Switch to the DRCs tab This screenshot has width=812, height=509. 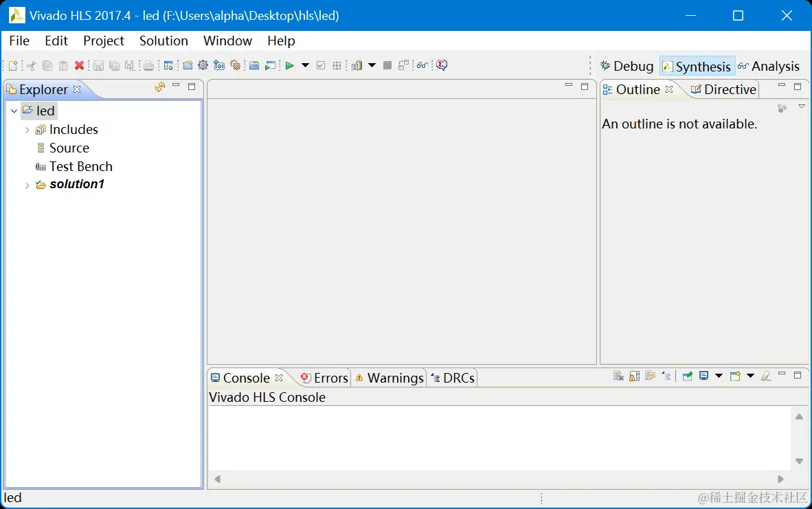click(453, 378)
